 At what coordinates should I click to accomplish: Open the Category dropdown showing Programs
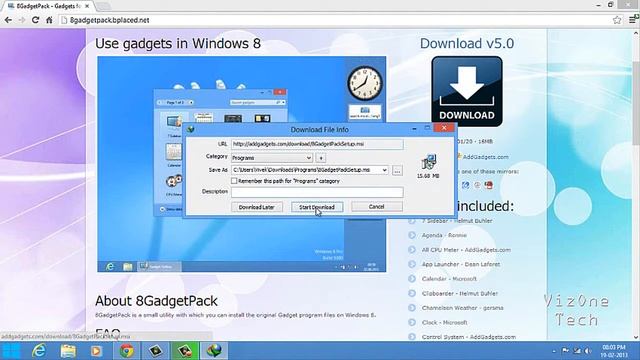272,158
